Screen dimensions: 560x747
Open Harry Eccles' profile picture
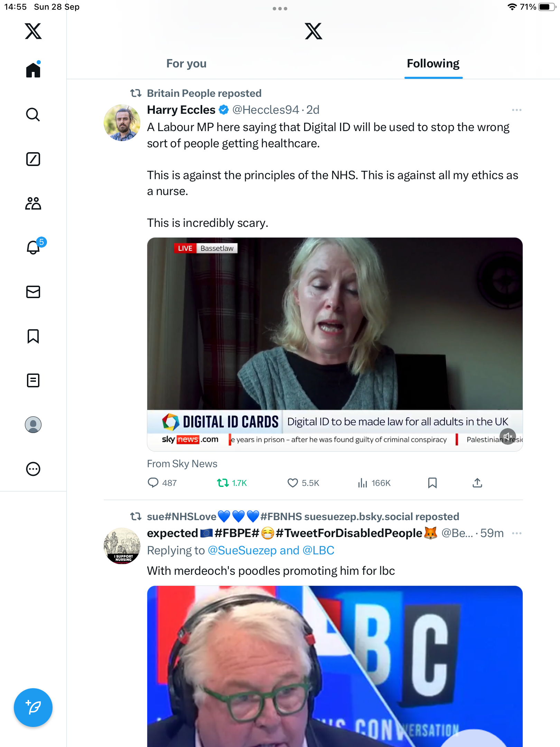coord(122,123)
